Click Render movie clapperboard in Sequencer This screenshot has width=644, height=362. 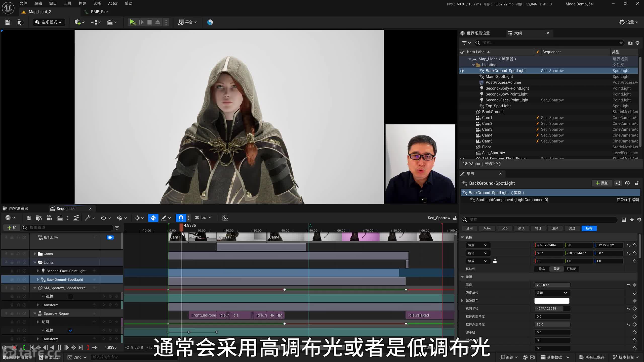(60, 218)
